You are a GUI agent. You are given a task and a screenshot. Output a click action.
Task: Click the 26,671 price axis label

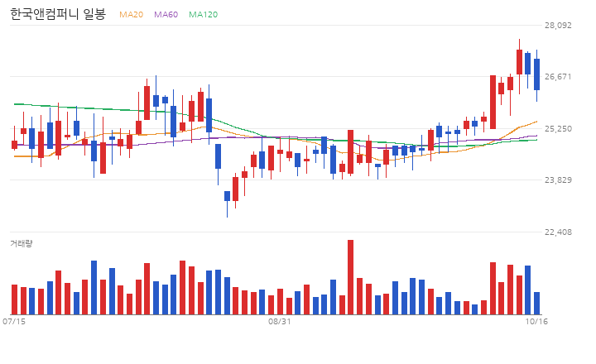(558, 77)
